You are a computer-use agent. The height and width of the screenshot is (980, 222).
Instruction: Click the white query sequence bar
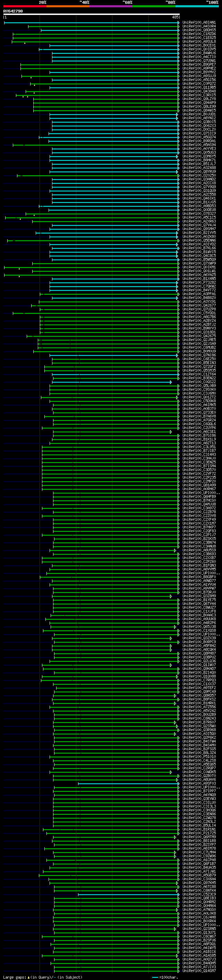pyautogui.click(x=92, y=15)
